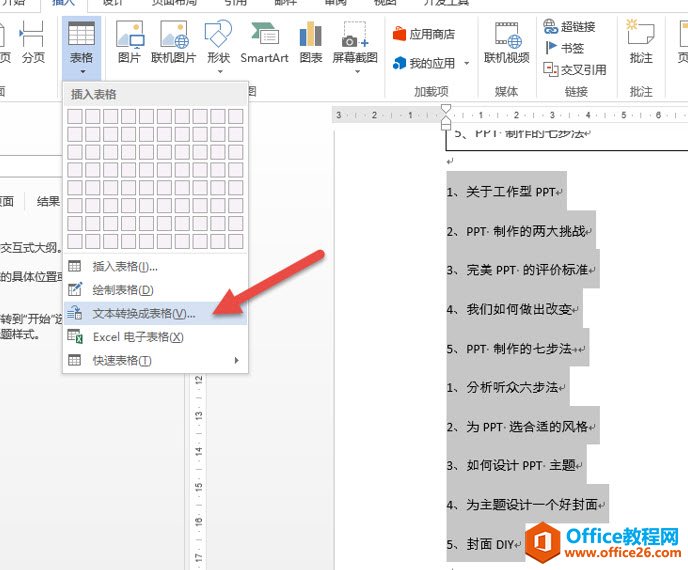Choose Excel 电子表格(X) option
Viewport: 688px width, 570px height.
(x=155, y=337)
